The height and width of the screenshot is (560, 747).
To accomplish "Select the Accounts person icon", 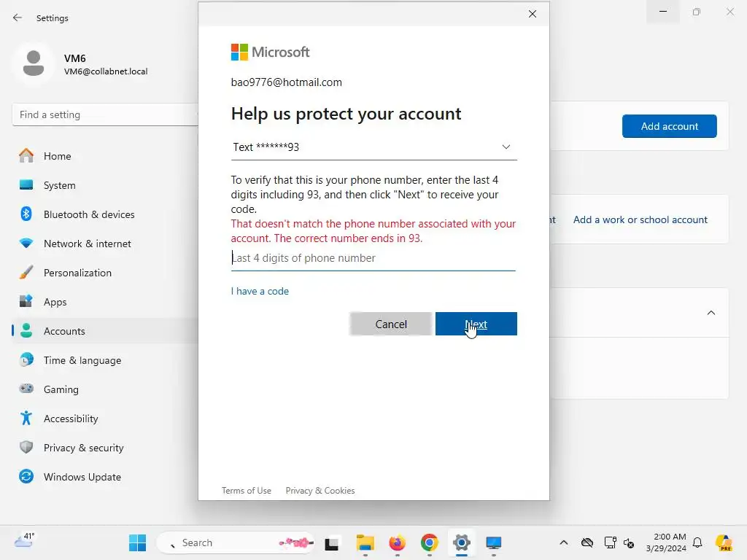I will [x=26, y=330].
